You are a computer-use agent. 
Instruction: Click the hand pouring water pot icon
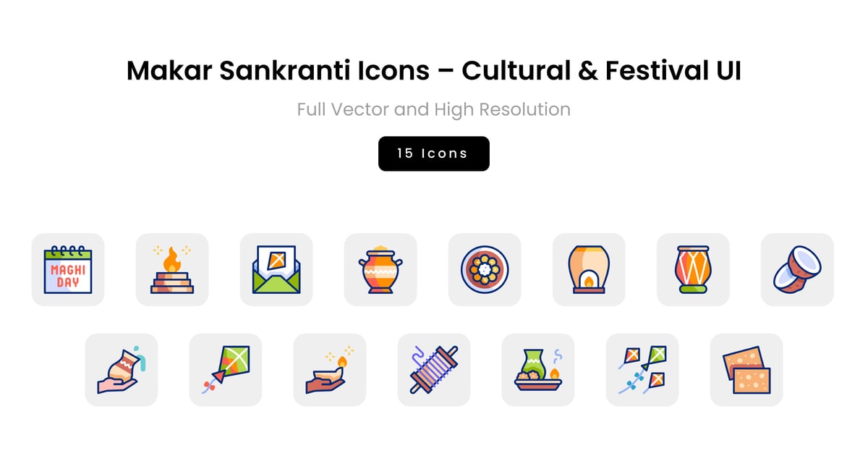[122, 369]
